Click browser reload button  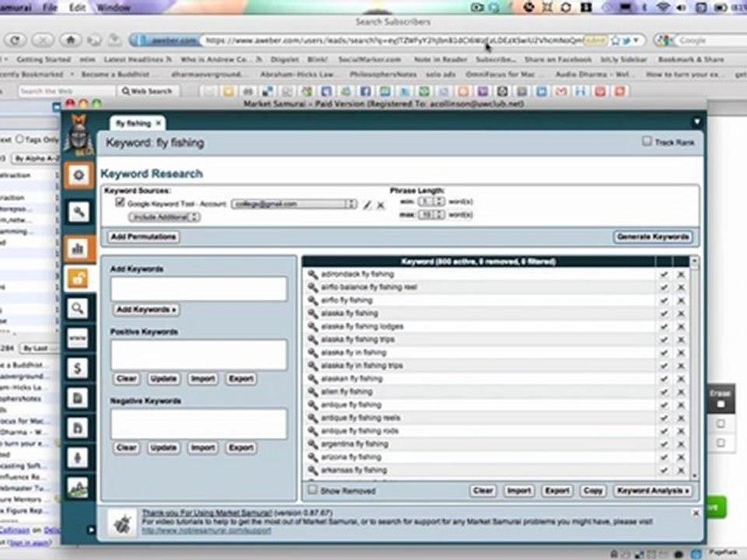[x=16, y=40]
